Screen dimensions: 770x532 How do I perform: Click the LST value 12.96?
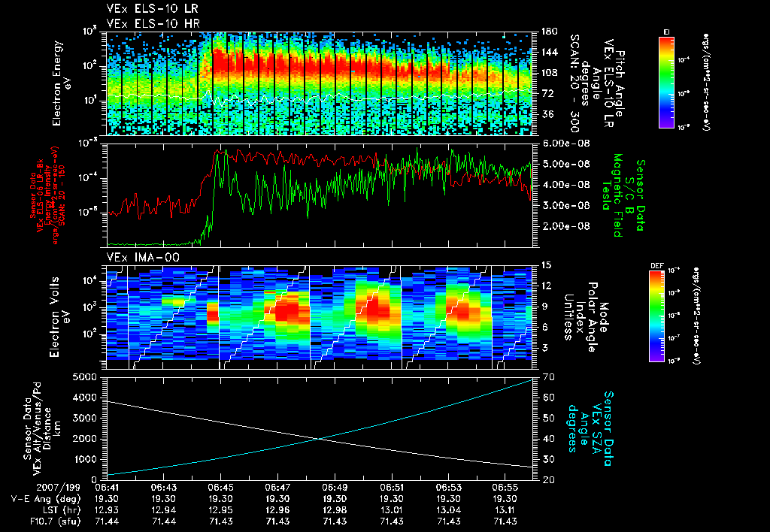(x=277, y=510)
